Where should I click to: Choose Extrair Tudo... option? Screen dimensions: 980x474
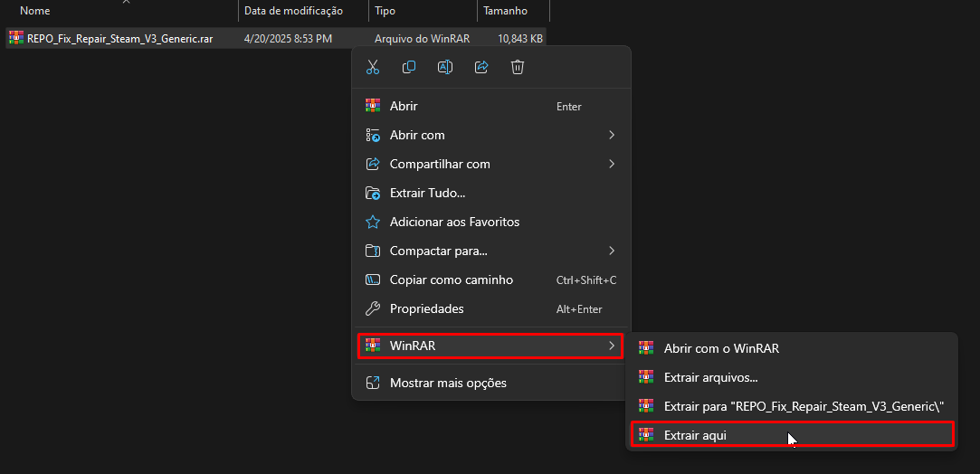(x=490, y=193)
